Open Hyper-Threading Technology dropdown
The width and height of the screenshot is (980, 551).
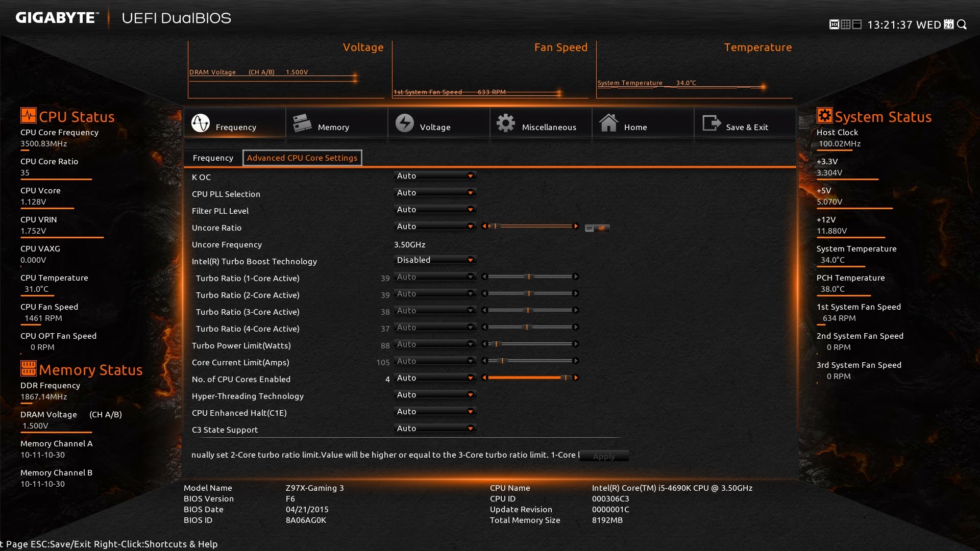coord(435,395)
